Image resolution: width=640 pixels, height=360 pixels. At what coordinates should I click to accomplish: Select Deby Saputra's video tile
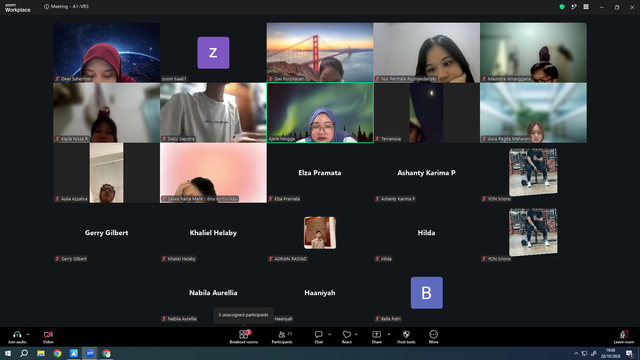coord(213,113)
